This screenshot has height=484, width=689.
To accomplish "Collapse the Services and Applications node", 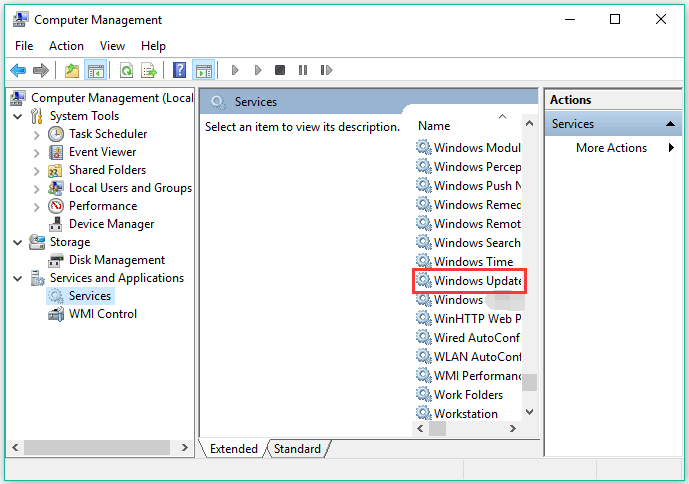I will [x=18, y=278].
